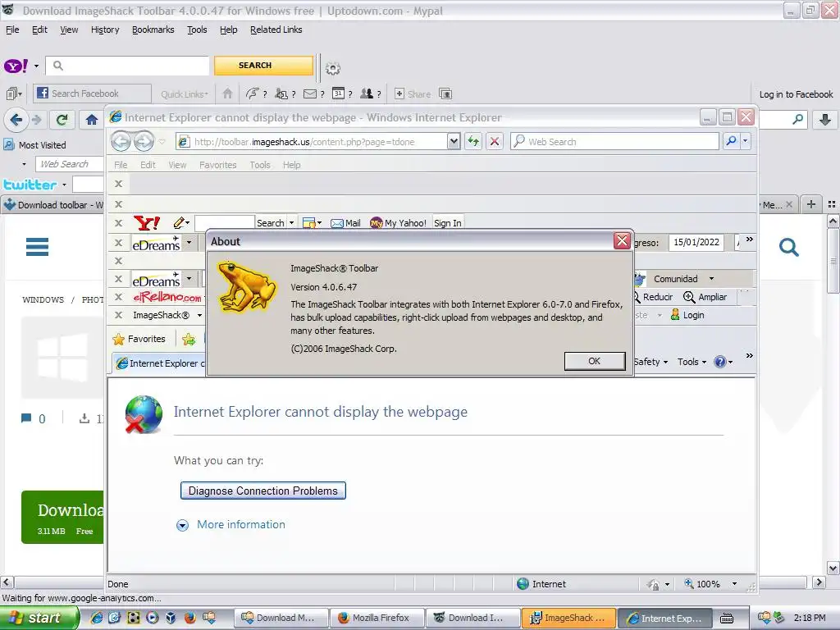Click Mypal hamburger menu on Uptodown page
Image resolution: width=840 pixels, height=630 pixels.
[x=37, y=247]
